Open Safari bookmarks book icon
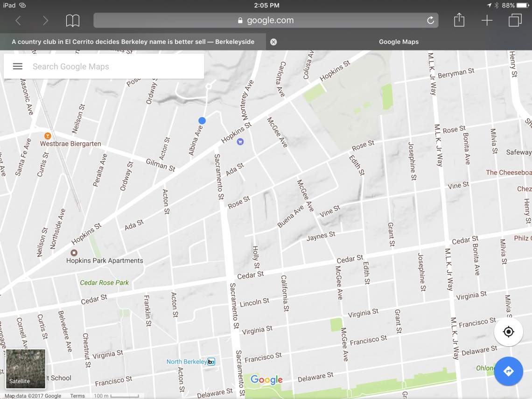Screen dimensions: 532x399 pyautogui.click(x=73, y=21)
